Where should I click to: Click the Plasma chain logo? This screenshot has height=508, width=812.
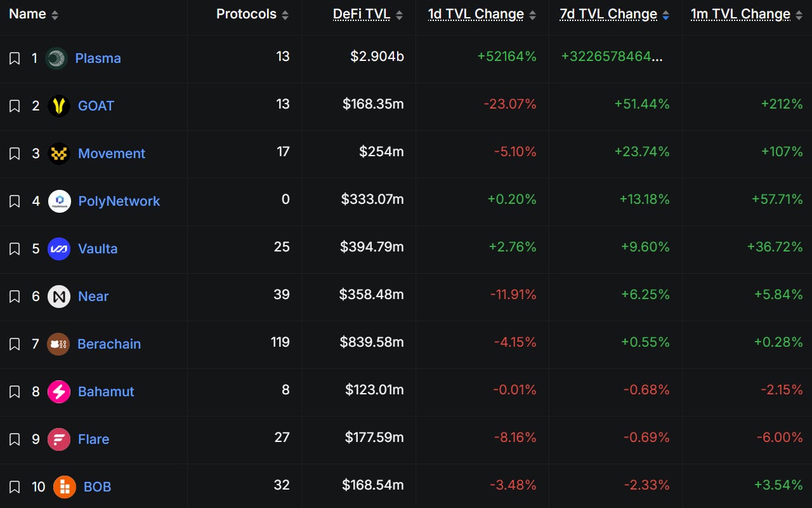tap(56, 58)
